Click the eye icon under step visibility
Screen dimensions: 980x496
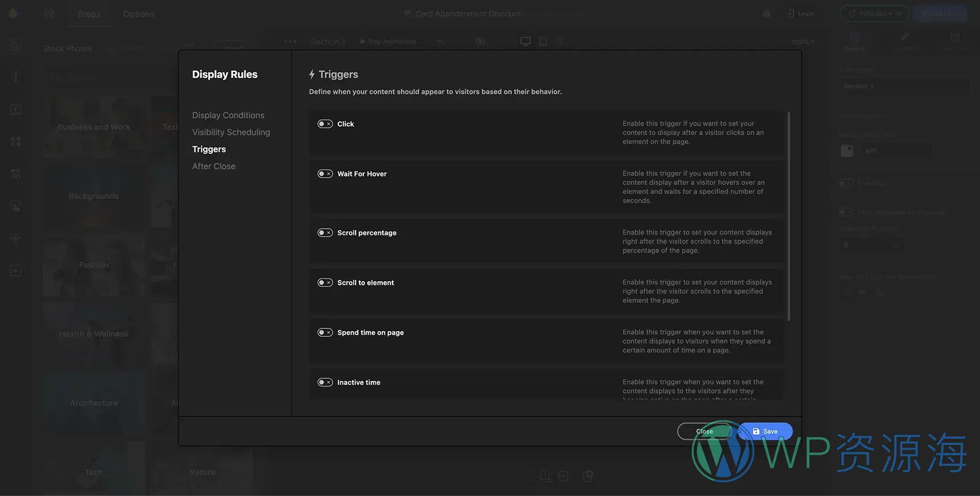coord(863,293)
